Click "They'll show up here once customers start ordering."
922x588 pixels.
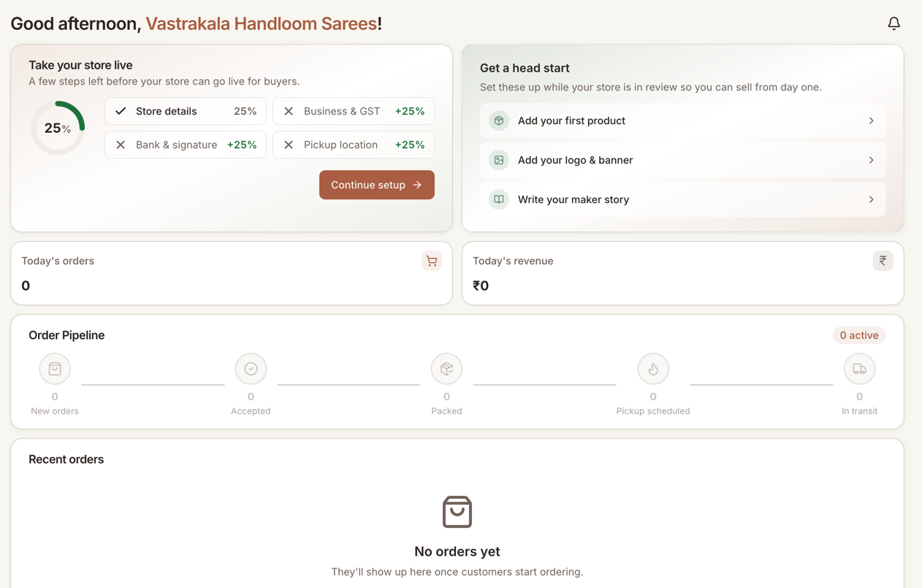click(457, 572)
